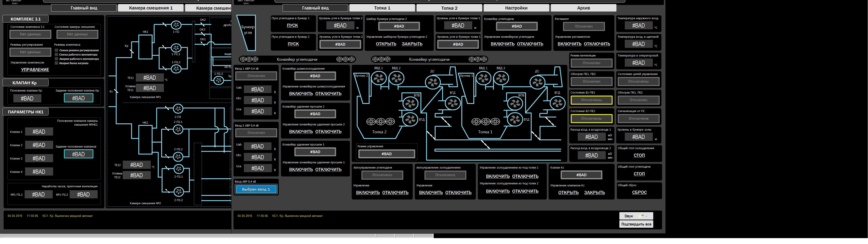Toggle the Авария рабочего вентилятора indicator

tap(57, 59)
